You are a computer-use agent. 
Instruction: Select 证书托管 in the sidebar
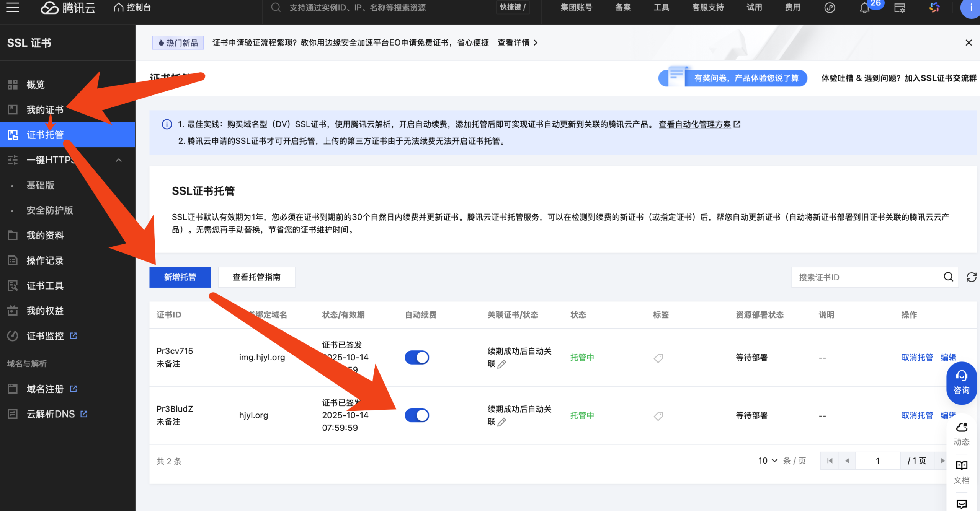coord(67,135)
